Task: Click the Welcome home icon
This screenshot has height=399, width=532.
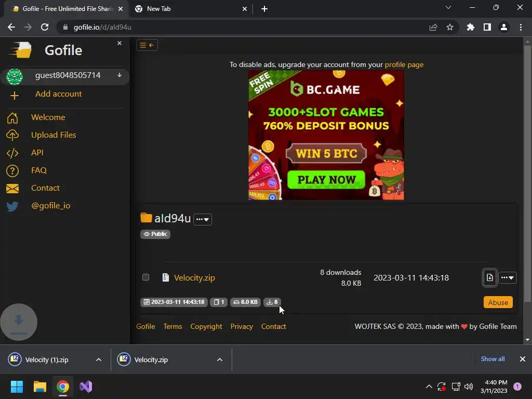Action: (12, 118)
